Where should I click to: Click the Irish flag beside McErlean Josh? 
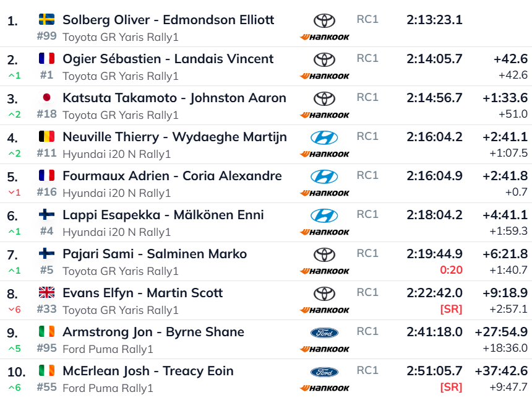click(x=46, y=371)
